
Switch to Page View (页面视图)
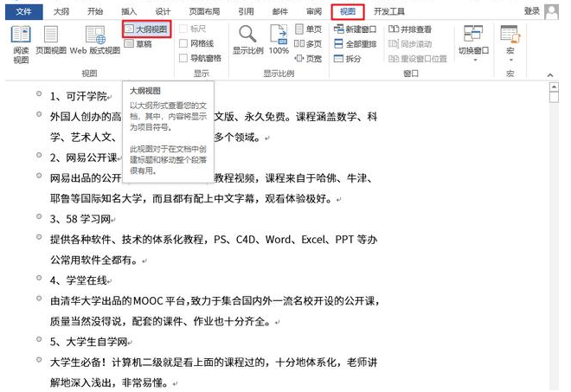coord(51,40)
